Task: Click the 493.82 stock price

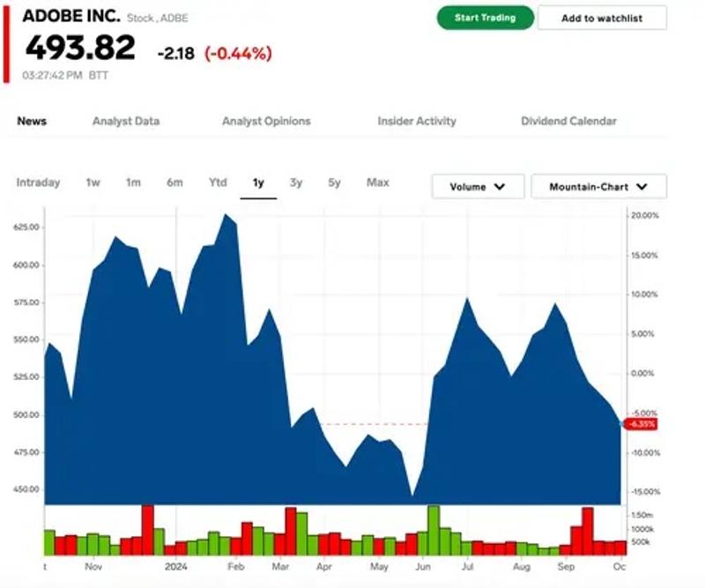Action: click(80, 48)
